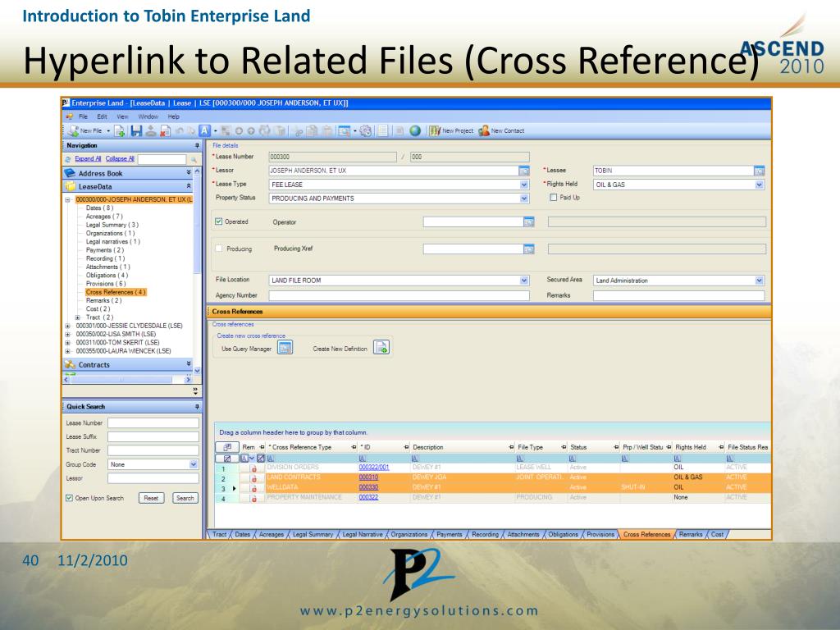
Task: Open cross reference ID 000330 link
Action: click(x=368, y=487)
